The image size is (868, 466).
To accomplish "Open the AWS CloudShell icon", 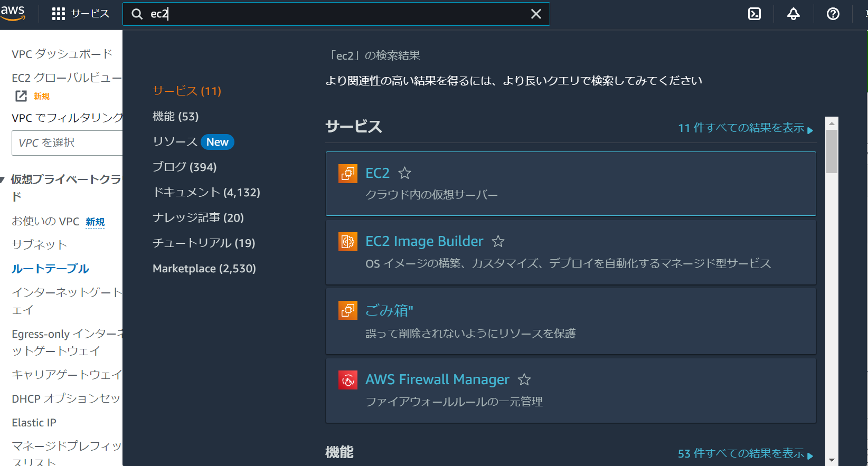I will coord(754,14).
